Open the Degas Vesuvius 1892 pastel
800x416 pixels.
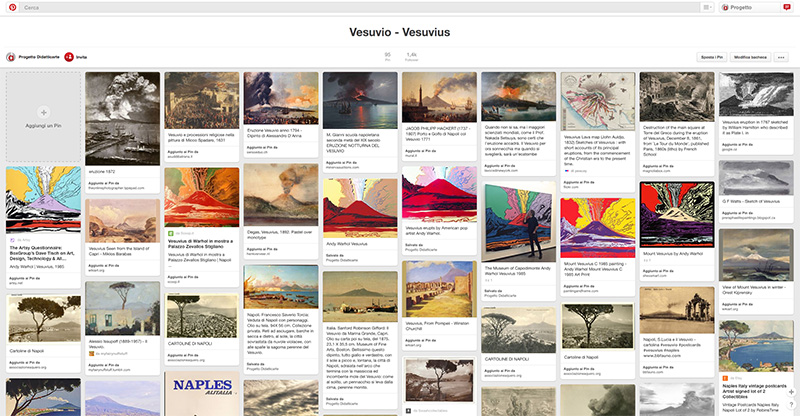coord(281,195)
